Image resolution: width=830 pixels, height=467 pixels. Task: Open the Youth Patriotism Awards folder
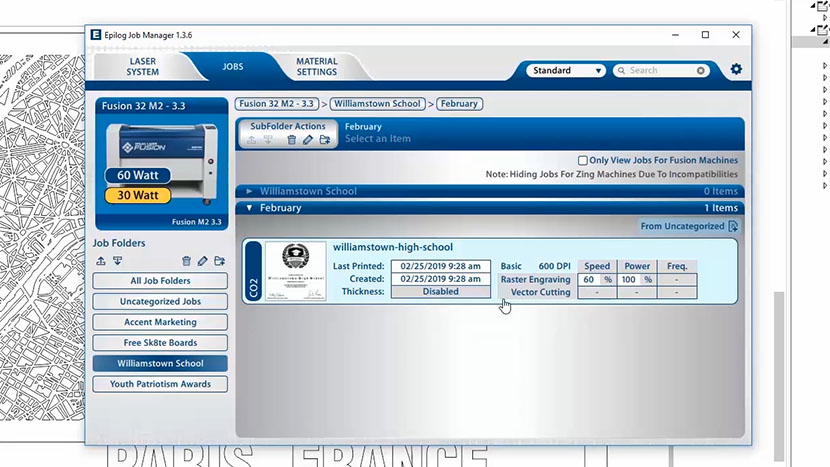coord(160,384)
